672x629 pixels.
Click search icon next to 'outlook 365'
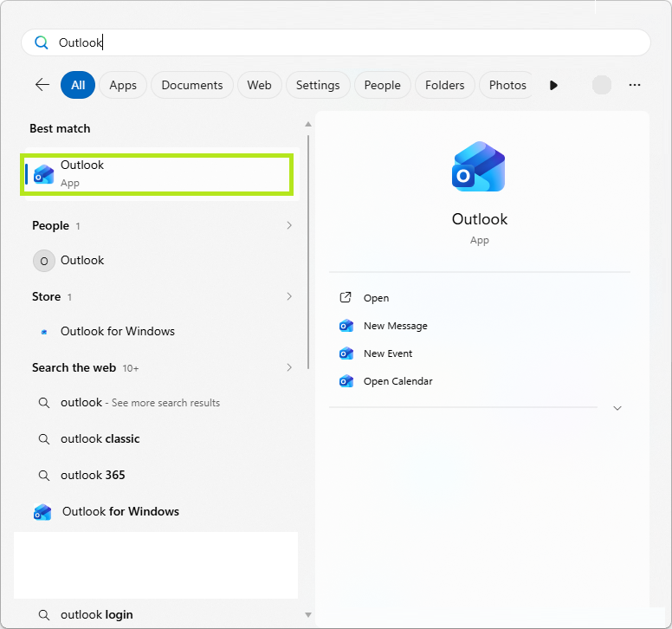43,475
